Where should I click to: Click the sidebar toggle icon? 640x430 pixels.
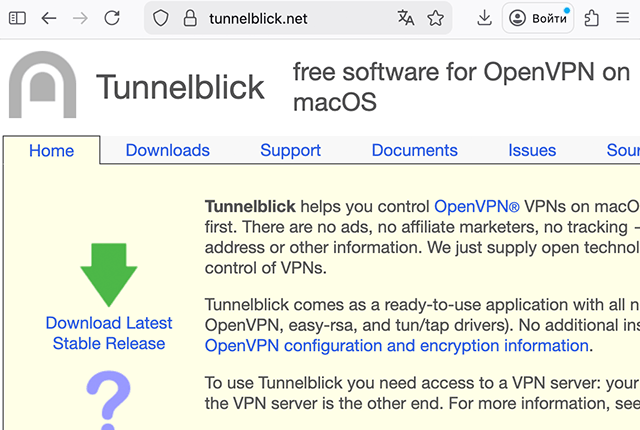click(x=19, y=18)
